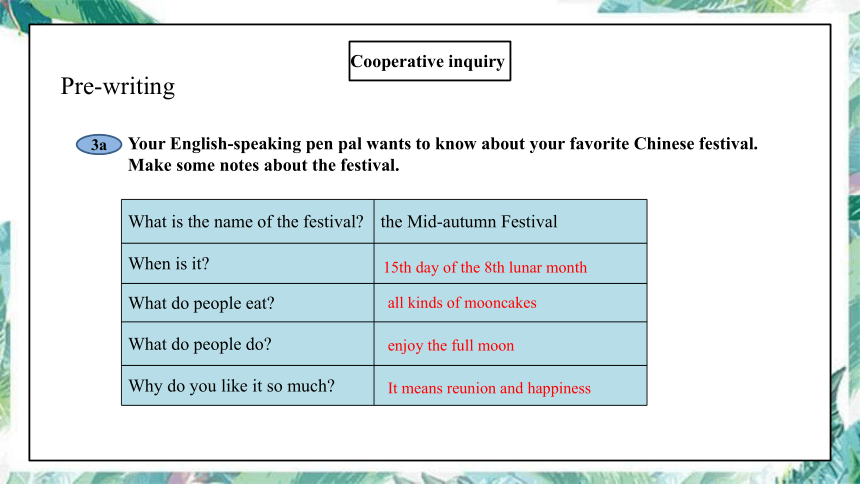Click the word 'Festival' in the first answer
The image size is (860, 484).
tap(529, 222)
